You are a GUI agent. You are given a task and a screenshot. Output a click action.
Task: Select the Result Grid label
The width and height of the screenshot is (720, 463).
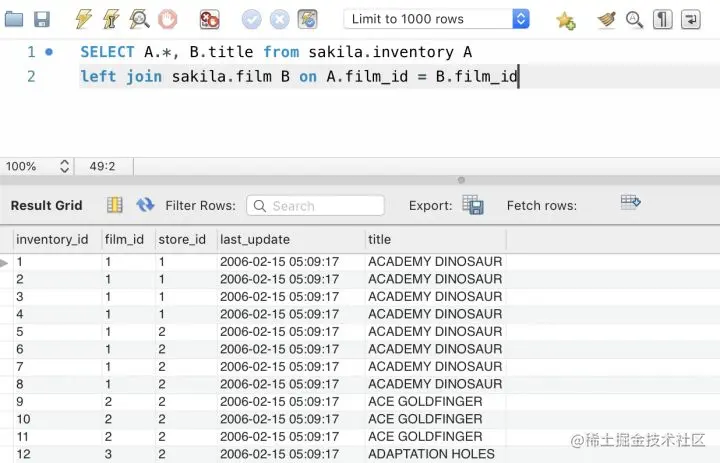point(46,205)
